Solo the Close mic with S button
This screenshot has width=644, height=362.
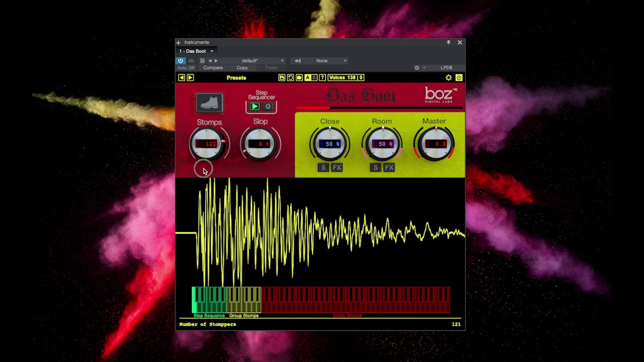tap(324, 167)
